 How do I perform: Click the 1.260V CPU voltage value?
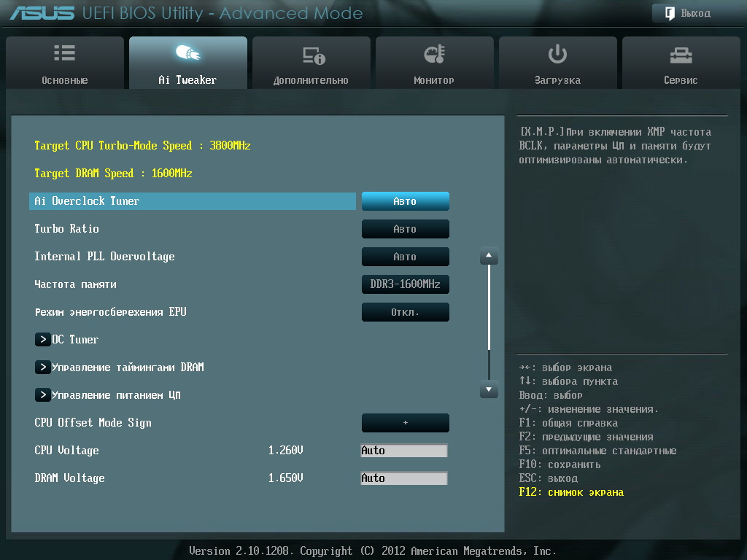[285, 450]
